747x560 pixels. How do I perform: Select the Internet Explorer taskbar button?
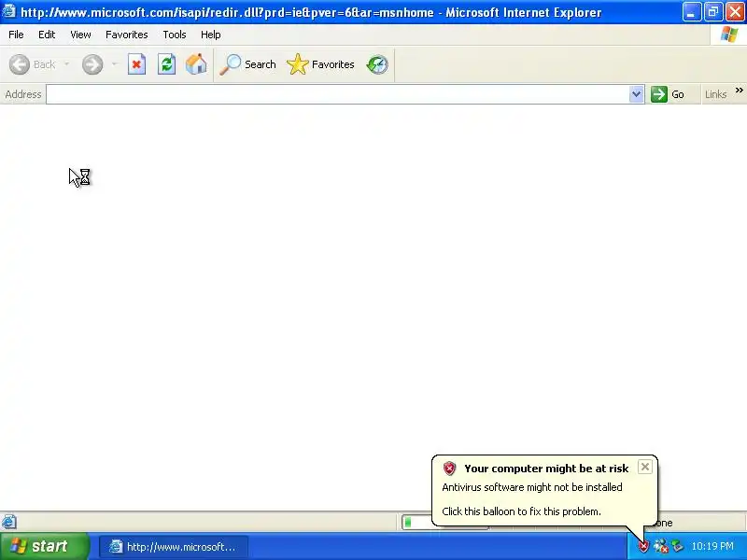[x=174, y=547]
